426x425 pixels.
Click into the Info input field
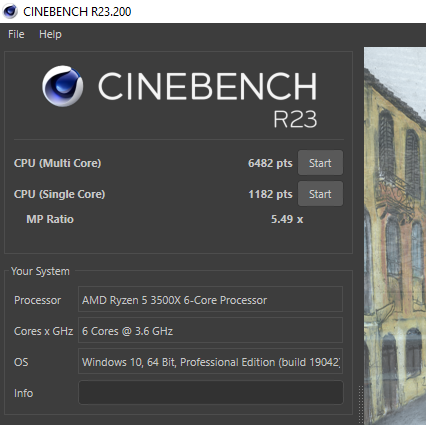211,393
